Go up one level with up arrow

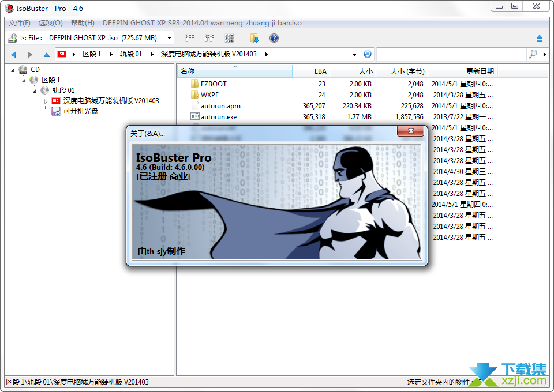point(46,54)
